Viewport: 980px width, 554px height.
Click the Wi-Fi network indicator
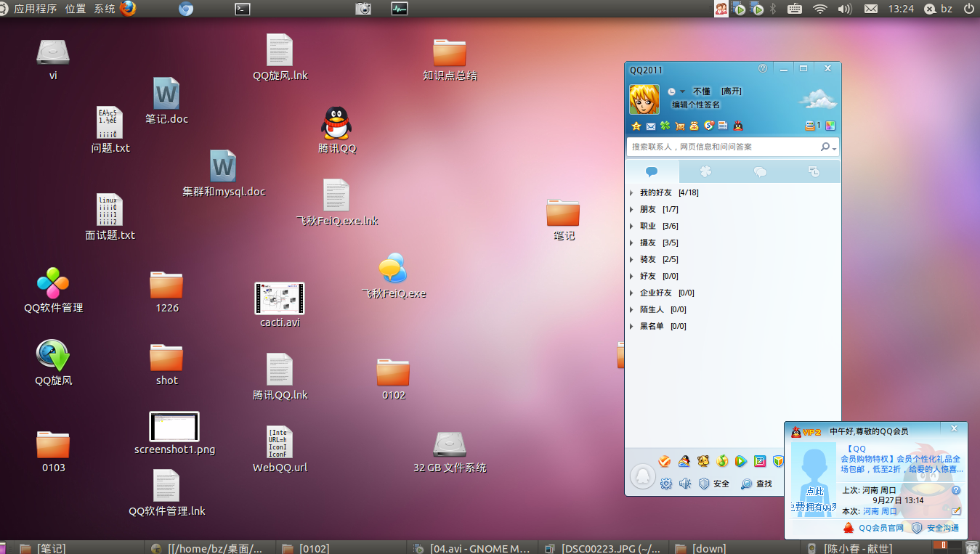pyautogui.click(x=820, y=9)
